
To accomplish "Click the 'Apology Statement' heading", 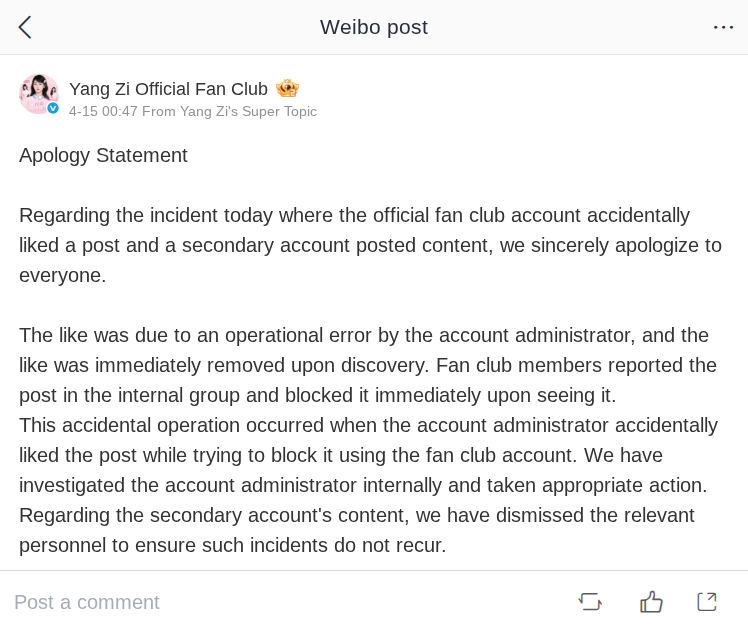I will pyautogui.click(x=103, y=155).
